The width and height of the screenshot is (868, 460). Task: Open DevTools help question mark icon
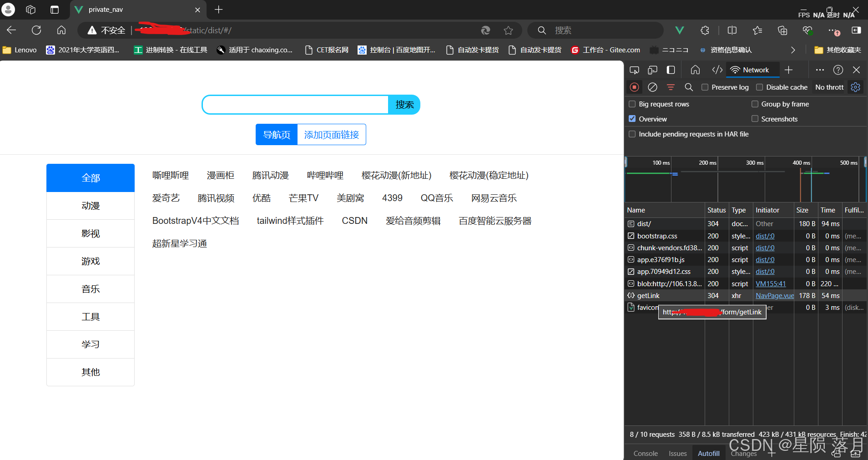838,70
